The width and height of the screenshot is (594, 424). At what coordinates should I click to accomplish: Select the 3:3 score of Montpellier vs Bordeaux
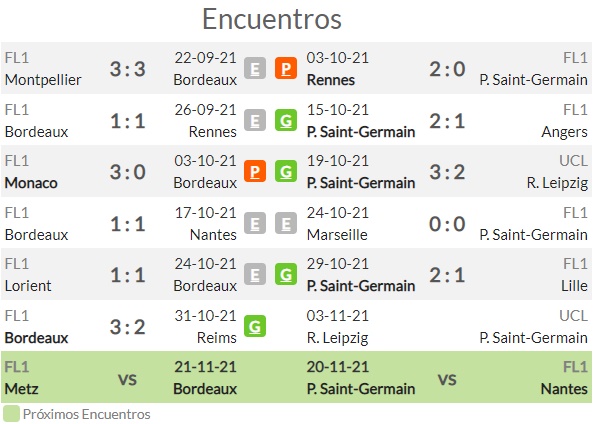point(128,69)
